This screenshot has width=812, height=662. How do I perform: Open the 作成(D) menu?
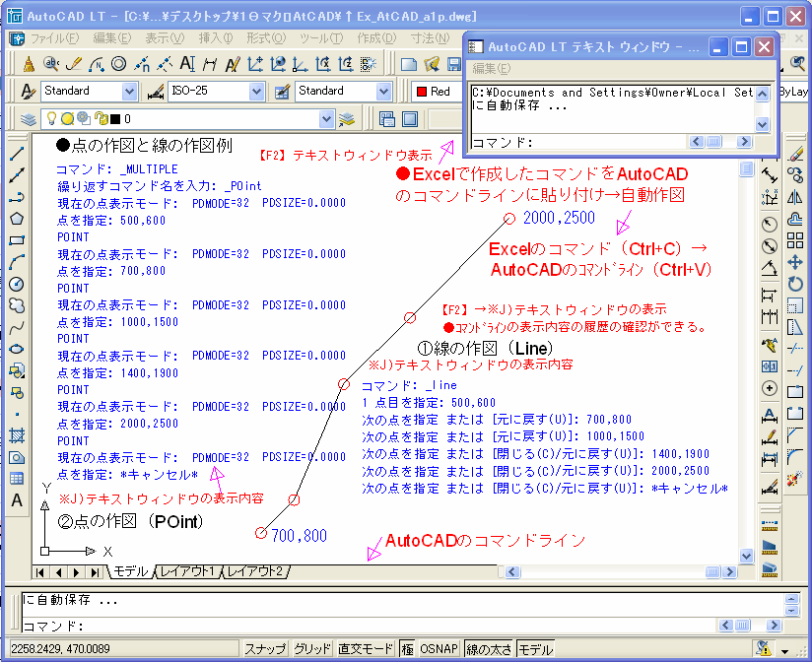click(x=376, y=38)
